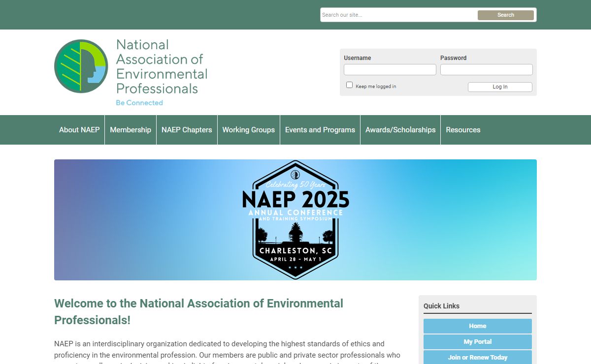Image resolution: width=591 pixels, height=364 pixels.
Task: Click the Search button
Action: click(x=505, y=15)
